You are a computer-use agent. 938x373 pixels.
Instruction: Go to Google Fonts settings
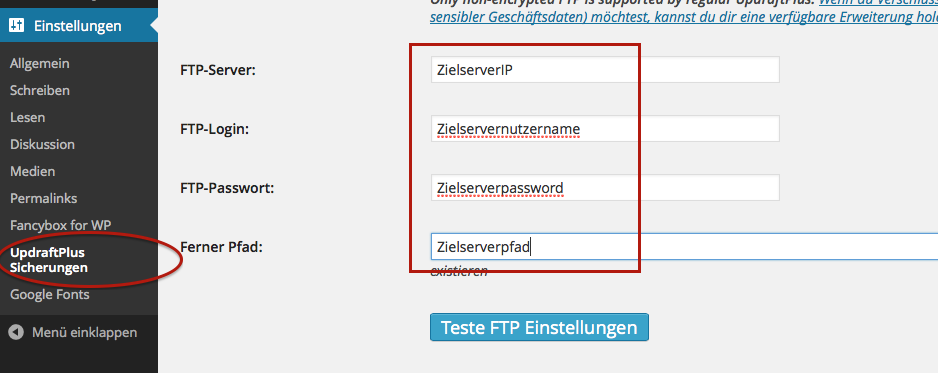(50, 294)
